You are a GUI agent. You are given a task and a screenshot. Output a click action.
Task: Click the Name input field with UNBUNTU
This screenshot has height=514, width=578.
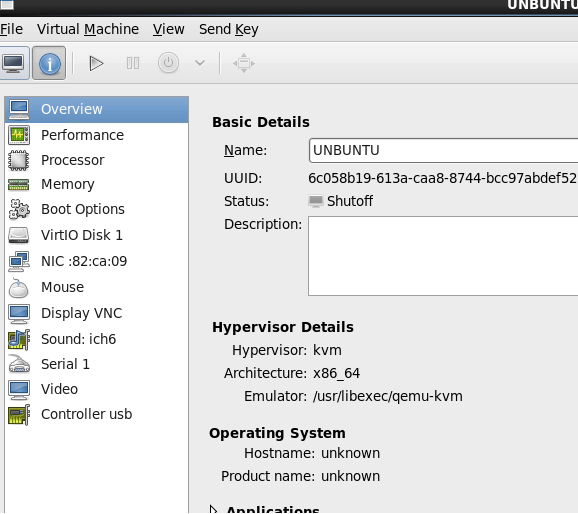point(443,150)
